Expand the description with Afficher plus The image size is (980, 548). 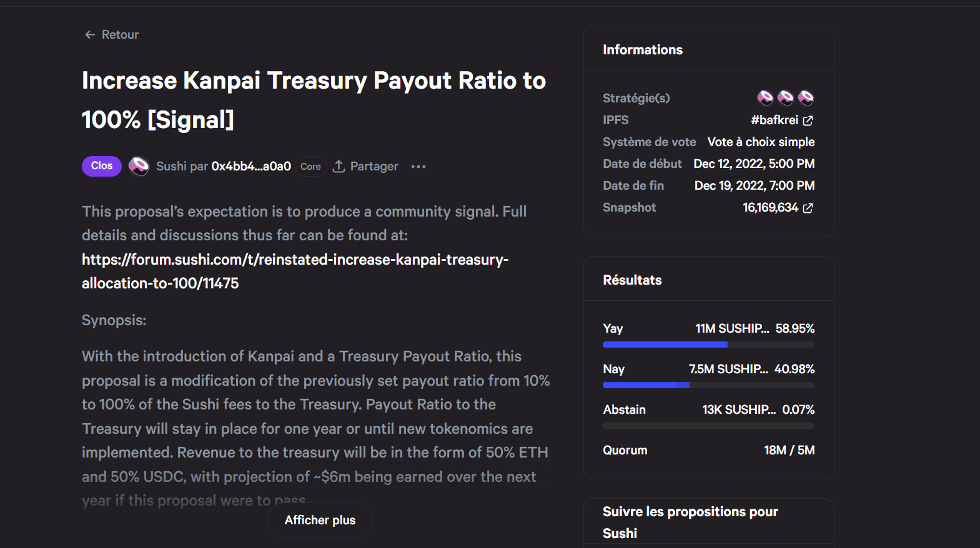(320, 520)
